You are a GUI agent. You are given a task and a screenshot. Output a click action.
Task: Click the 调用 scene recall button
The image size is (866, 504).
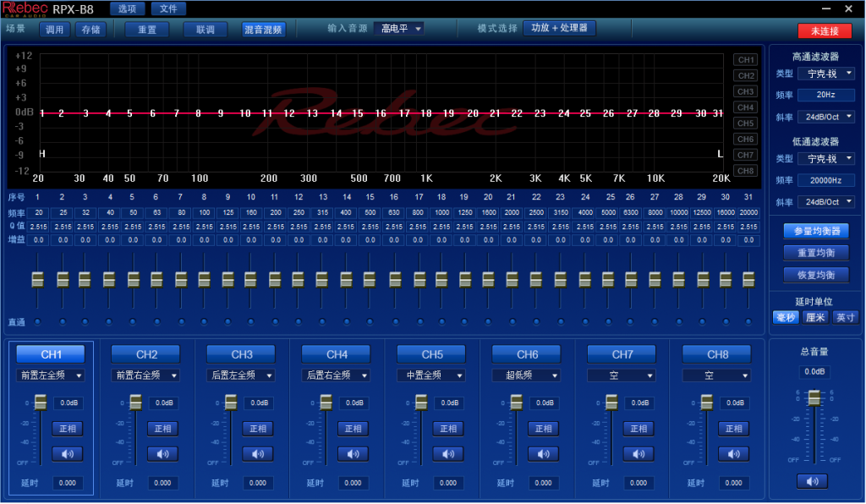[x=55, y=30]
